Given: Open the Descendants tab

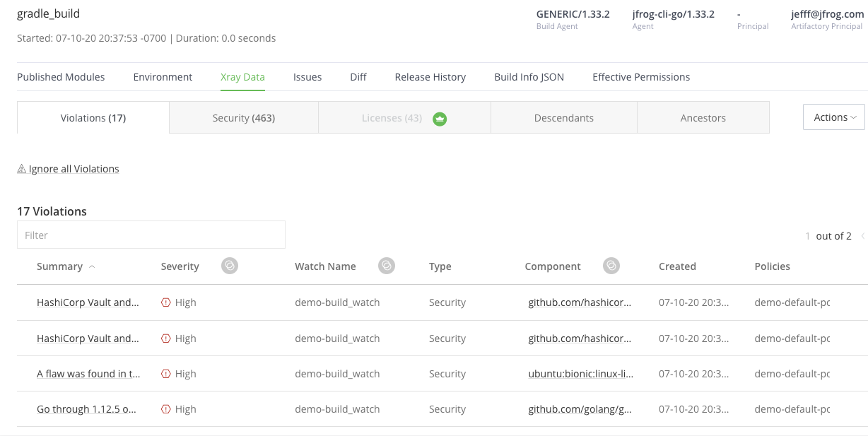Looking at the screenshot, I should (564, 118).
